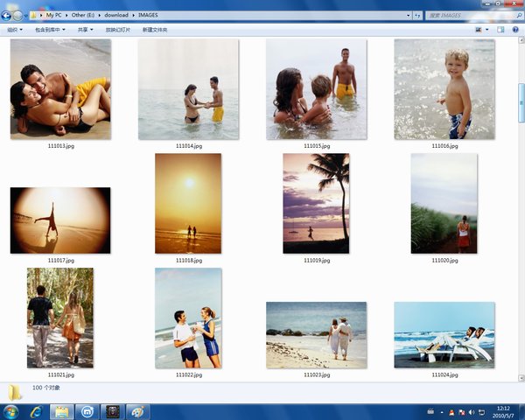Select the 111019.jpg palm tree sunset thumbnail
This screenshot has height=420, width=525.
point(316,203)
